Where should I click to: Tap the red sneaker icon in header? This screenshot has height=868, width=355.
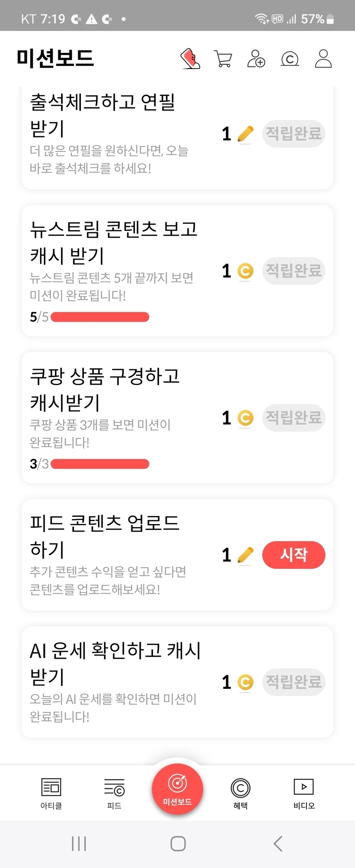(x=190, y=59)
